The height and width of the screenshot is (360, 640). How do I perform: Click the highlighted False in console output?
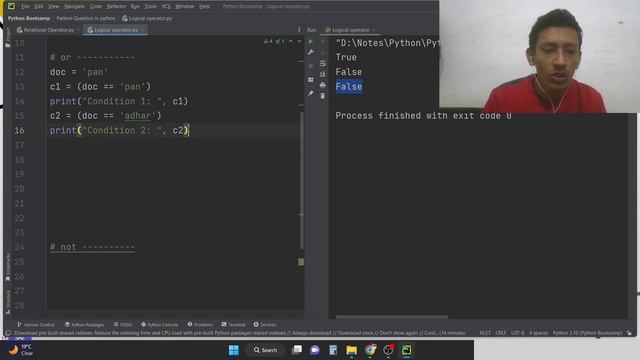349,87
